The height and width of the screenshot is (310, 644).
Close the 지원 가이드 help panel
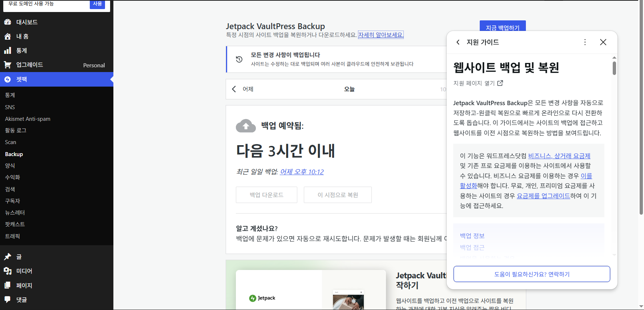click(x=603, y=42)
